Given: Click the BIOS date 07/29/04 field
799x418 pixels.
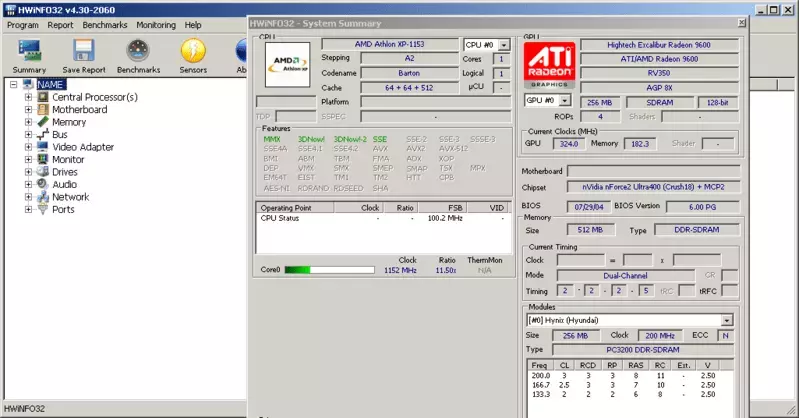Looking at the screenshot, I should [589, 206].
